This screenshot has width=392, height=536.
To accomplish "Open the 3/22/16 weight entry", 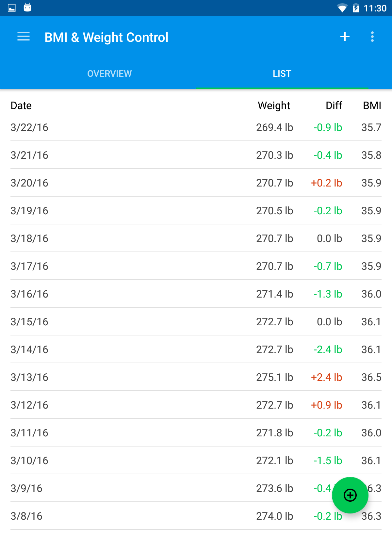I will [x=196, y=127].
